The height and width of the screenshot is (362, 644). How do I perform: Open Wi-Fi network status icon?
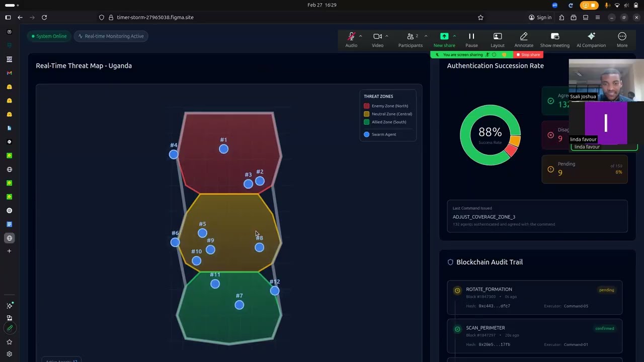617,5
